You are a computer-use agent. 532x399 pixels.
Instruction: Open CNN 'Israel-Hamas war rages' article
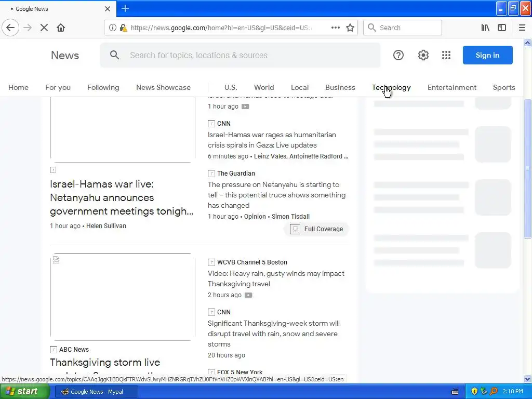(x=271, y=140)
